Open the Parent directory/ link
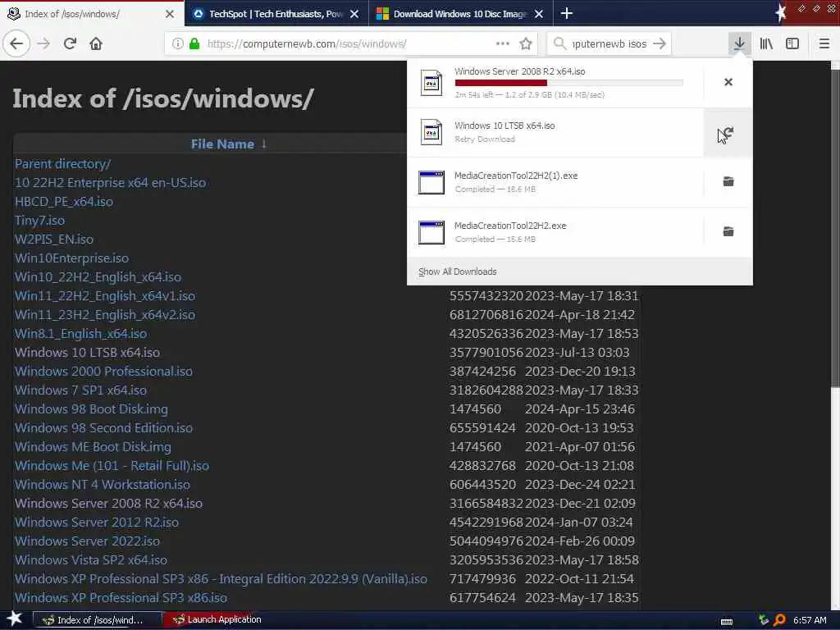This screenshot has height=630, width=840. [62, 164]
